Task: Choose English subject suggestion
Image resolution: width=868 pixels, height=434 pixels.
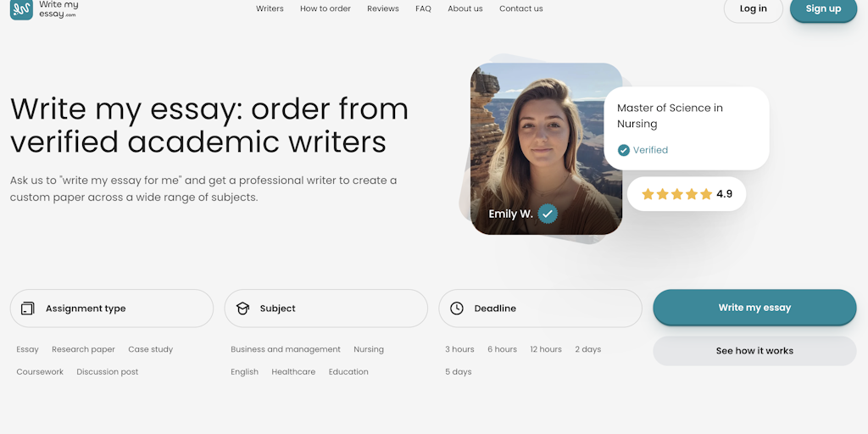Action: (245, 372)
